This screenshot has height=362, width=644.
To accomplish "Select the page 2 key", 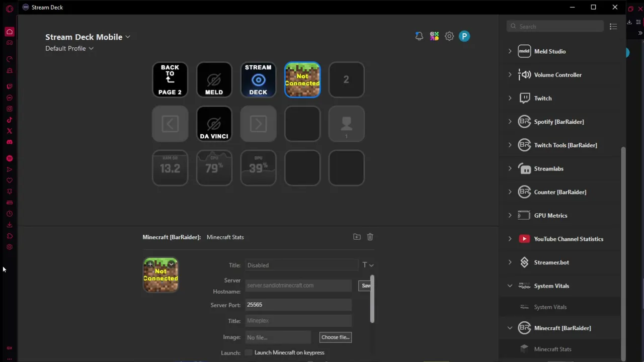I will [346, 79].
